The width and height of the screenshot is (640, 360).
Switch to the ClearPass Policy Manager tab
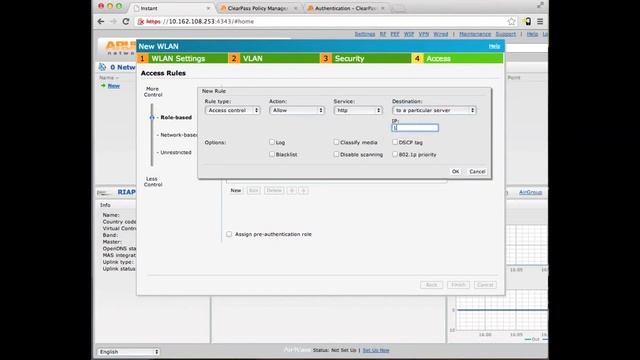pos(258,8)
